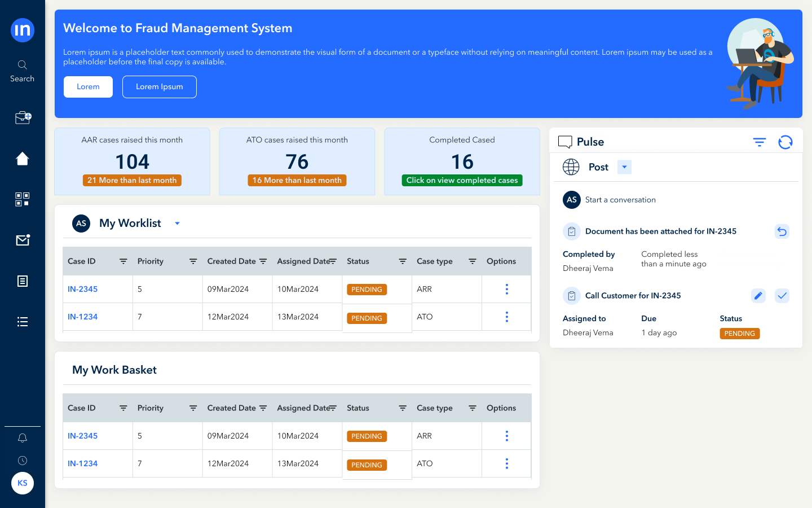The height and width of the screenshot is (508, 812).
Task: Click the Start a conversation field
Action: point(620,200)
